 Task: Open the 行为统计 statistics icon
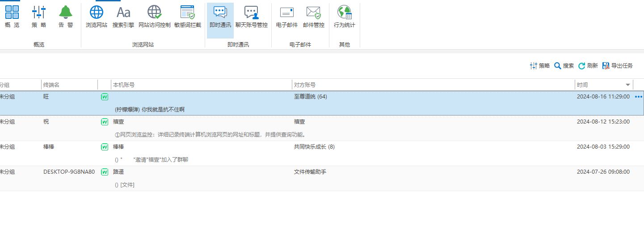pyautogui.click(x=345, y=17)
